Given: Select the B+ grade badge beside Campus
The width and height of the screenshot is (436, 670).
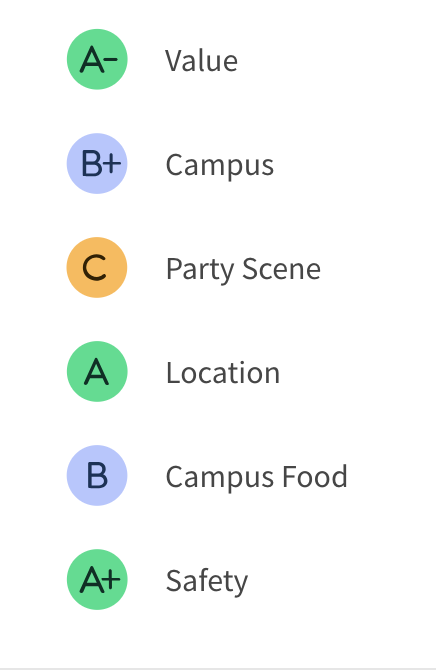Looking at the screenshot, I should 97,163.
